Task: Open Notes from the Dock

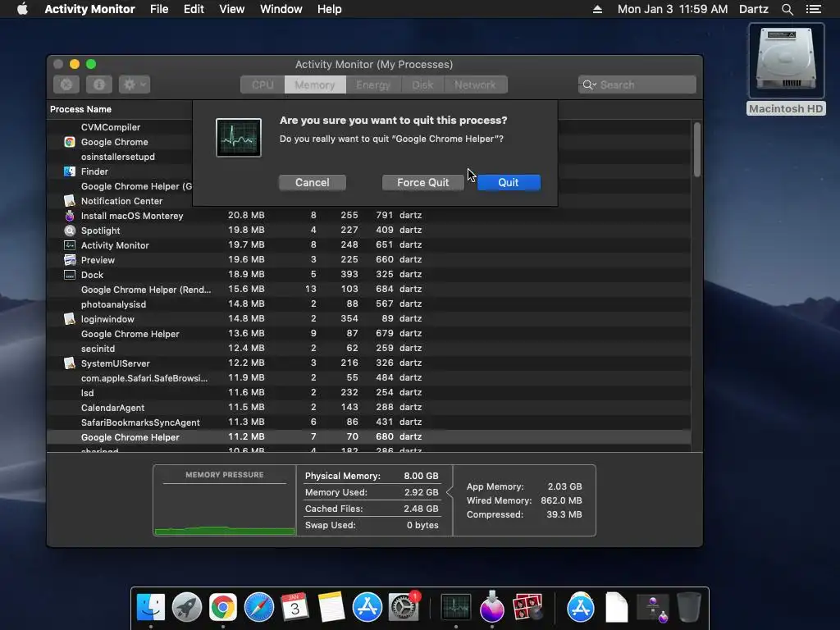Action: click(331, 608)
